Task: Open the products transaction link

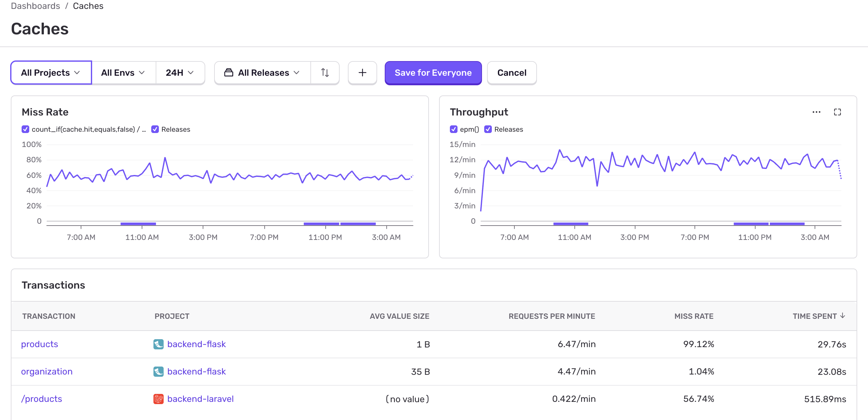Action: 39,344
